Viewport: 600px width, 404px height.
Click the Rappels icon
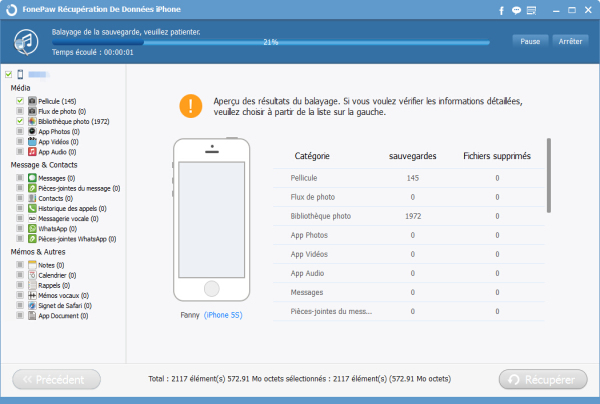(32, 285)
